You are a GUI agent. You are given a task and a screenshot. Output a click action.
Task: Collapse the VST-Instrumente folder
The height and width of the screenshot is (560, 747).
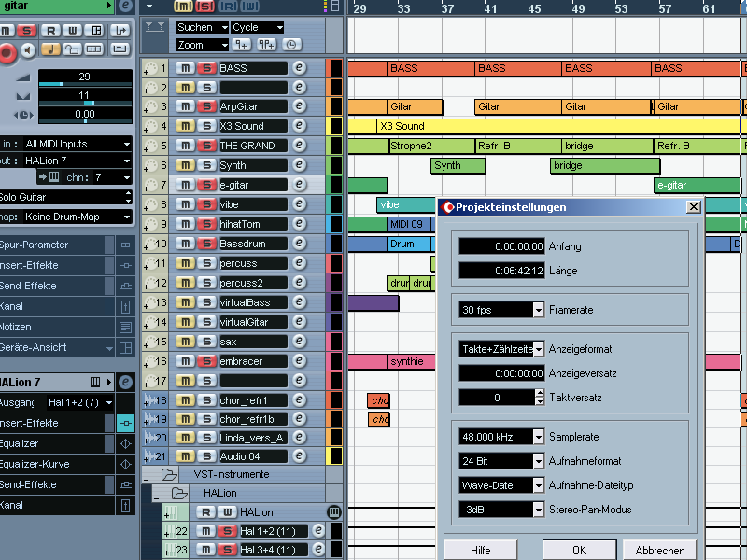148,474
